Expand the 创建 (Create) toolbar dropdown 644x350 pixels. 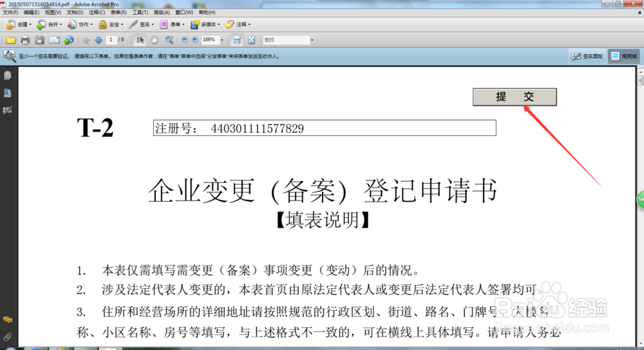click(30, 24)
